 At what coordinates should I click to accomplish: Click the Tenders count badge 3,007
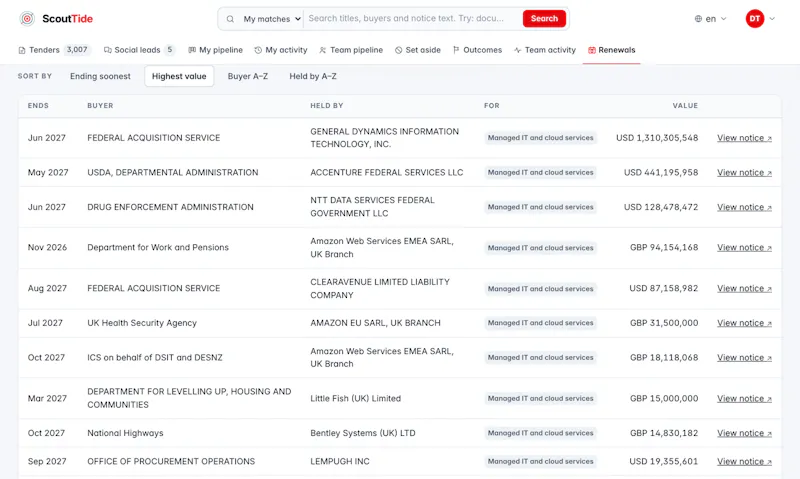(x=77, y=50)
